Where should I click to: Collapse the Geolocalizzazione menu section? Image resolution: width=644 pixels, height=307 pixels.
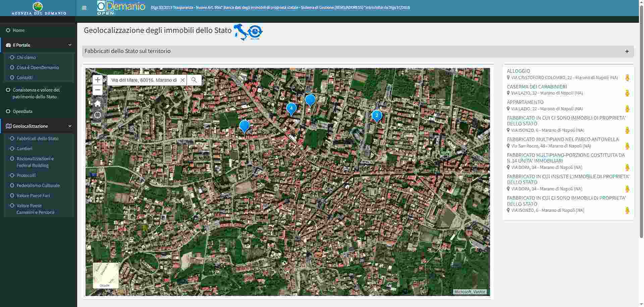(x=70, y=126)
